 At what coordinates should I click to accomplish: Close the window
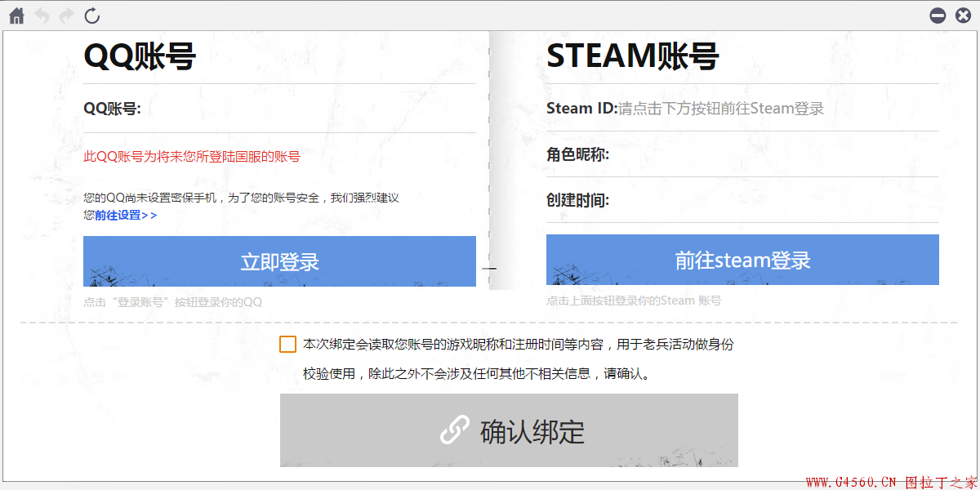(963, 15)
